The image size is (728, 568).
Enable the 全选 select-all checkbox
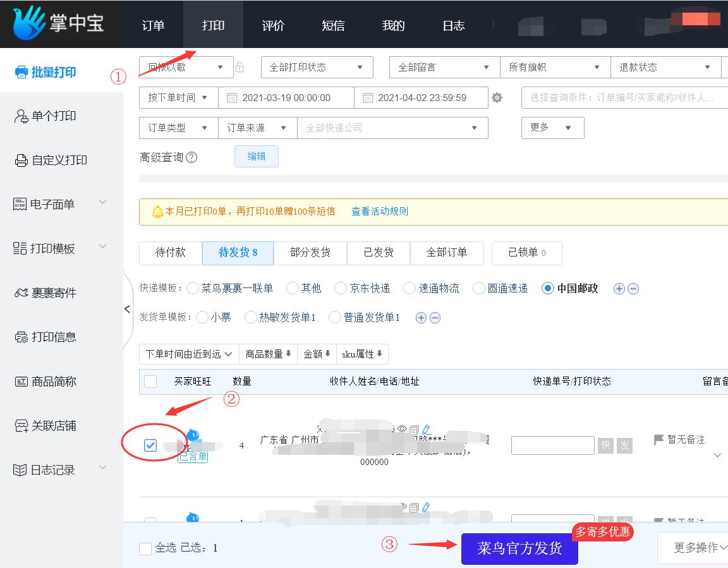point(145,548)
